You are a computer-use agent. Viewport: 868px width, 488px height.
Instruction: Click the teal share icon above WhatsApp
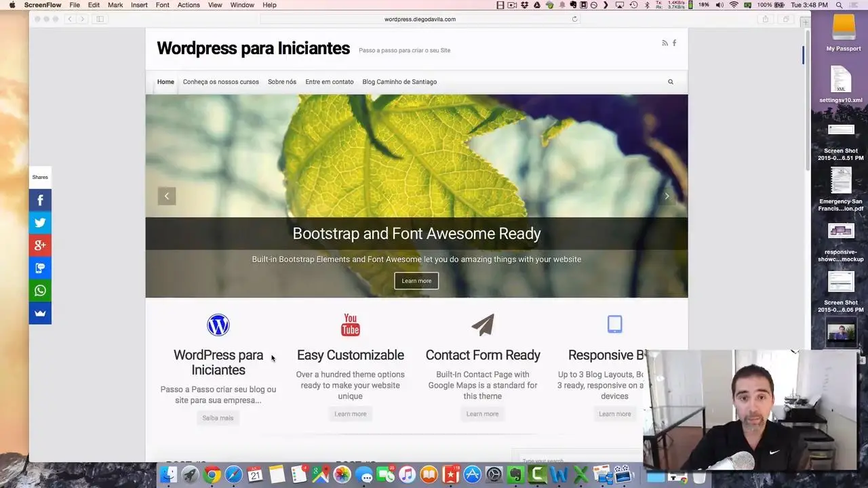coord(40,268)
